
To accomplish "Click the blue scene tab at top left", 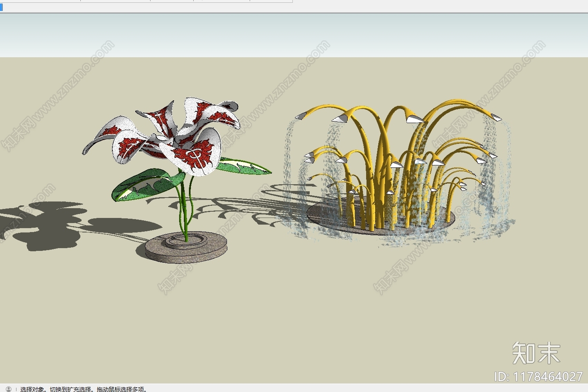I will click(1, 7).
